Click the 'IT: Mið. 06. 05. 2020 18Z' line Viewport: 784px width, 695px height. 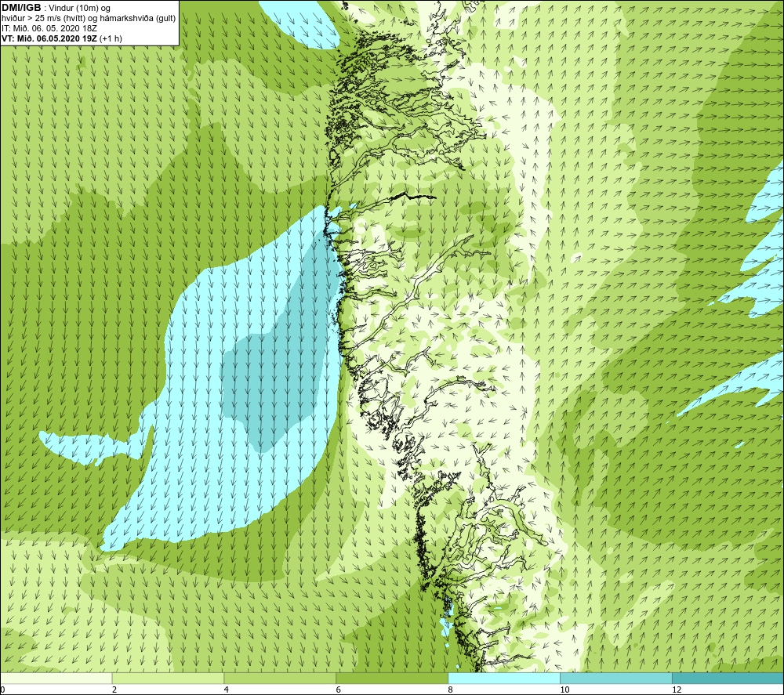49,28
